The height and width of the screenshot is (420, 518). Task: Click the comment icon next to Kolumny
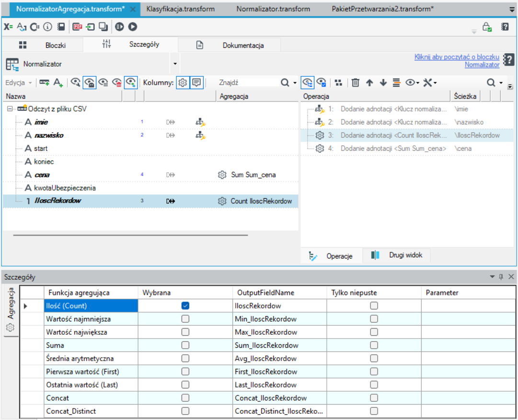pyautogui.click(x=196, y=82)
